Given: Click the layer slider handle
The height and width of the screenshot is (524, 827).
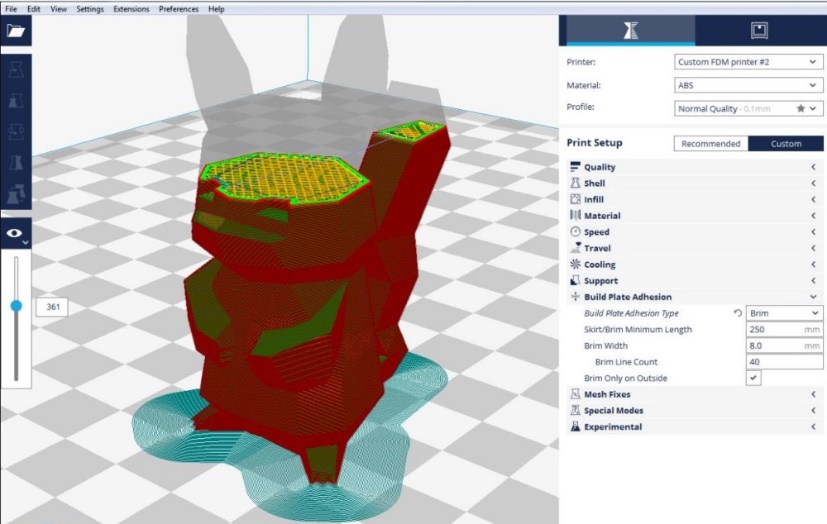Looking at the screenshot, I should 16,306.
